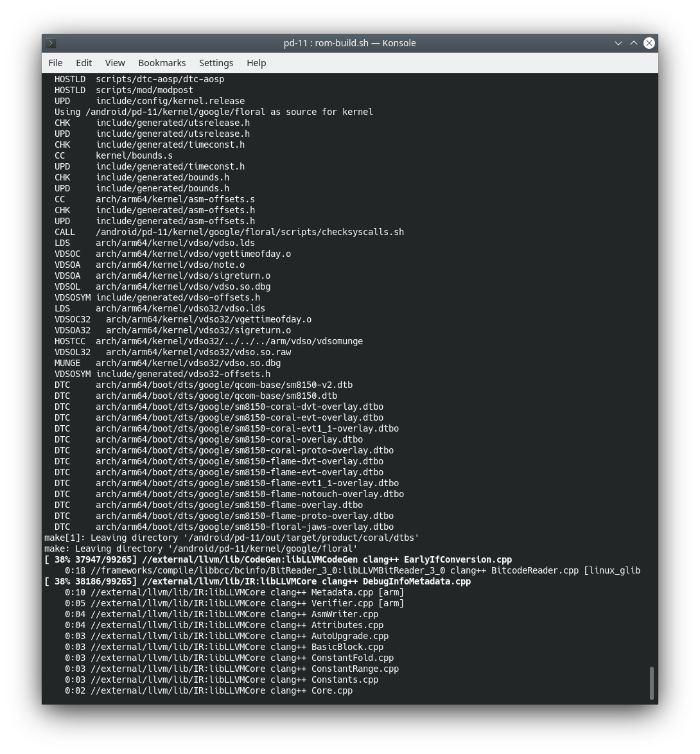
Task: Click the sm8150-flame-proto-overlay.dtbo line
Action: click(224, 516)
